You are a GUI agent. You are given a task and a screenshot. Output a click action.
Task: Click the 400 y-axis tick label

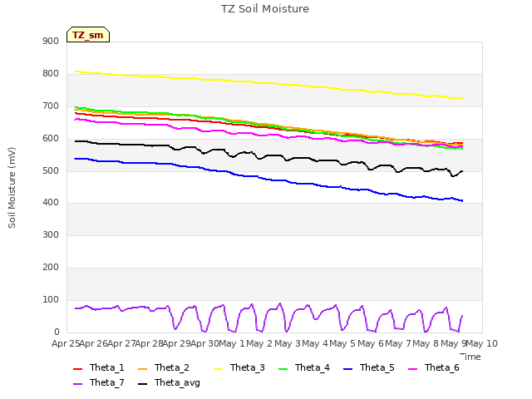tap(51, 203)
